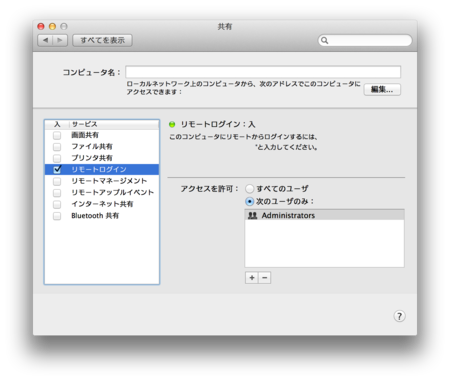The width and height of the screenshot is (450, 381).
Task: Select the Administrators group entry
Action: point(324,215)
